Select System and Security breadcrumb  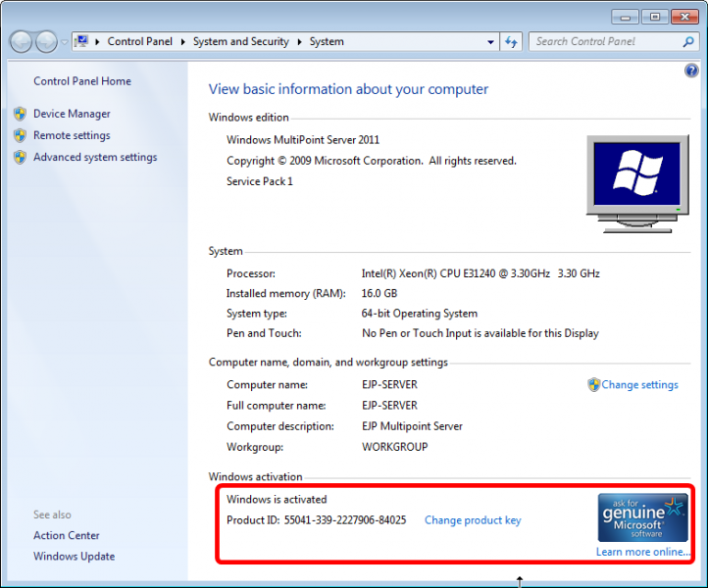240,41
